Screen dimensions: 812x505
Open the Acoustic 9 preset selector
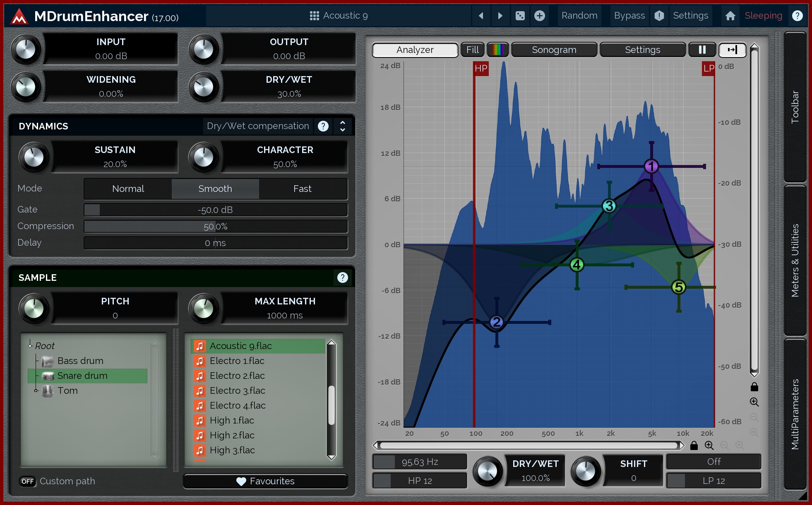[339, 16]
